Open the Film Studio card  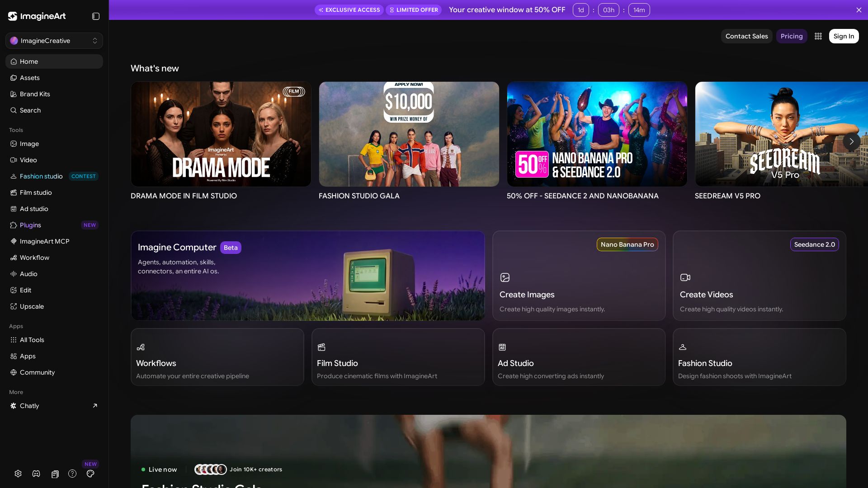tap(398, 357)
